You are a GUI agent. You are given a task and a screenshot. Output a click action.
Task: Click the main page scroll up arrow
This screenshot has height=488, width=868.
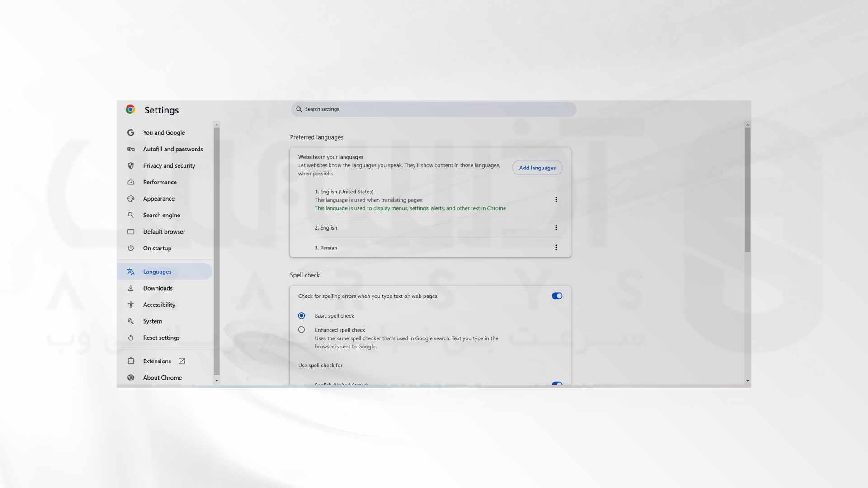[x=748, y=124]
